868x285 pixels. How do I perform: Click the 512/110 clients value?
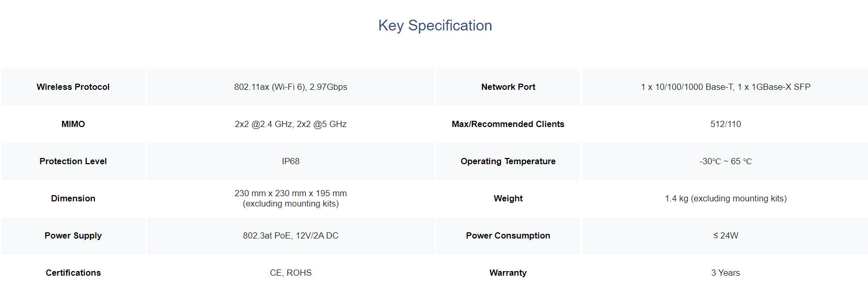point(725,124)
